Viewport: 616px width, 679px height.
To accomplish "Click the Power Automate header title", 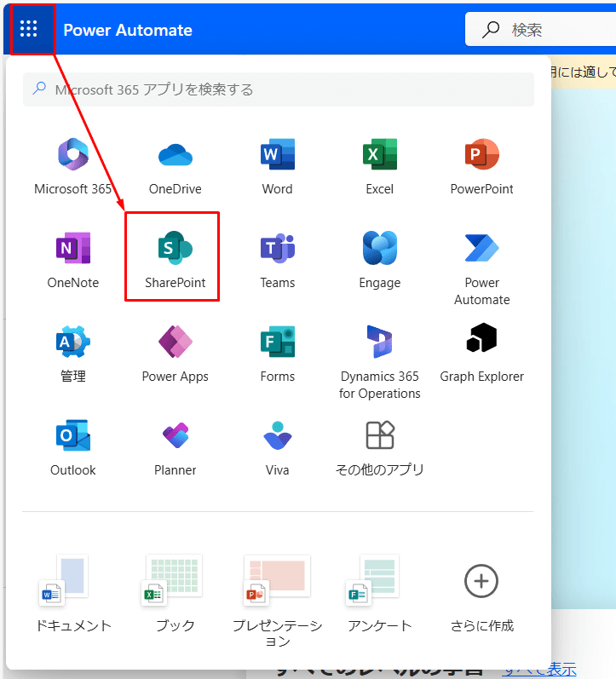I will point(128,30).
